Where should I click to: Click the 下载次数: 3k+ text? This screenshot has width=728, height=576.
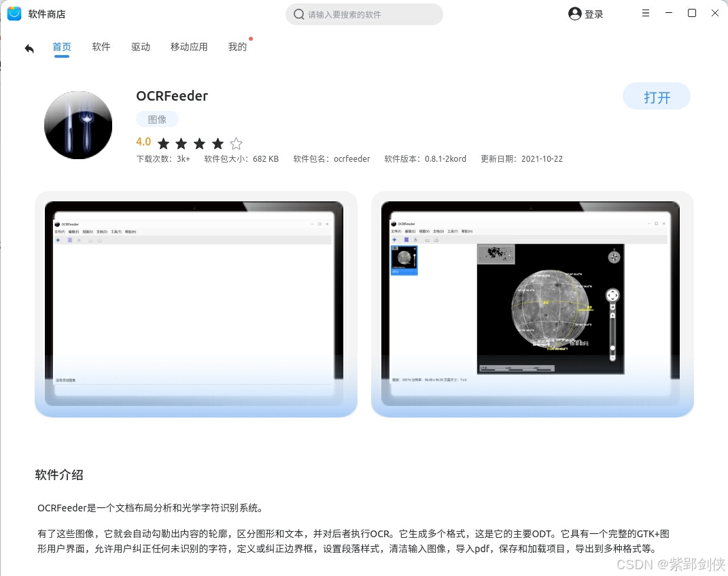coord(163,159)
